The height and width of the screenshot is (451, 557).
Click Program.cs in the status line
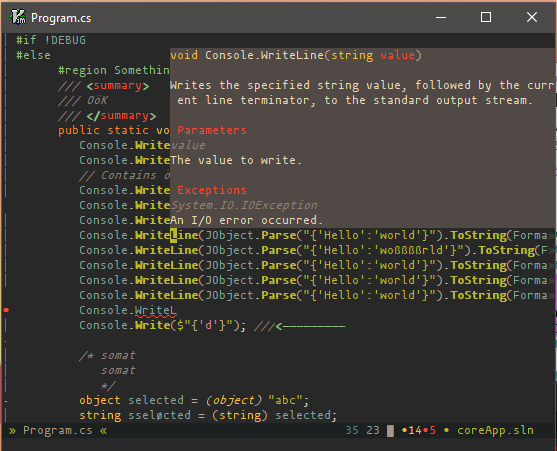pyautogui.click(x=58, y=430)
